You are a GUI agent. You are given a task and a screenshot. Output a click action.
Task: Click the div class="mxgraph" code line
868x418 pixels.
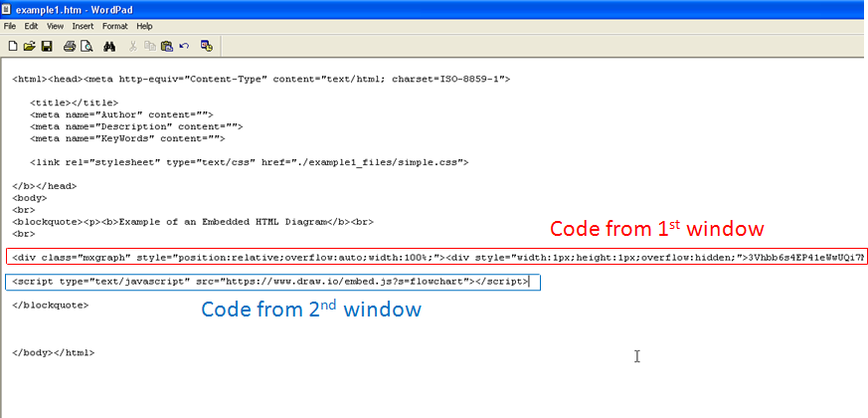437,257
